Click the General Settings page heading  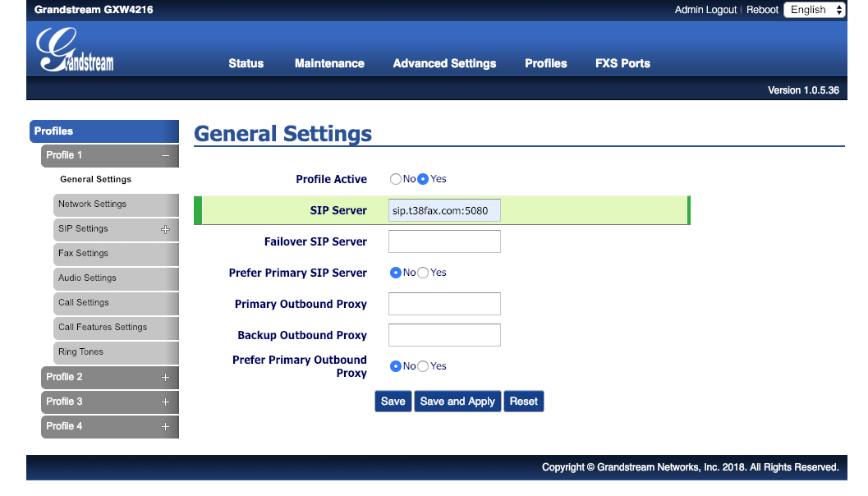(x=282, y=134)
